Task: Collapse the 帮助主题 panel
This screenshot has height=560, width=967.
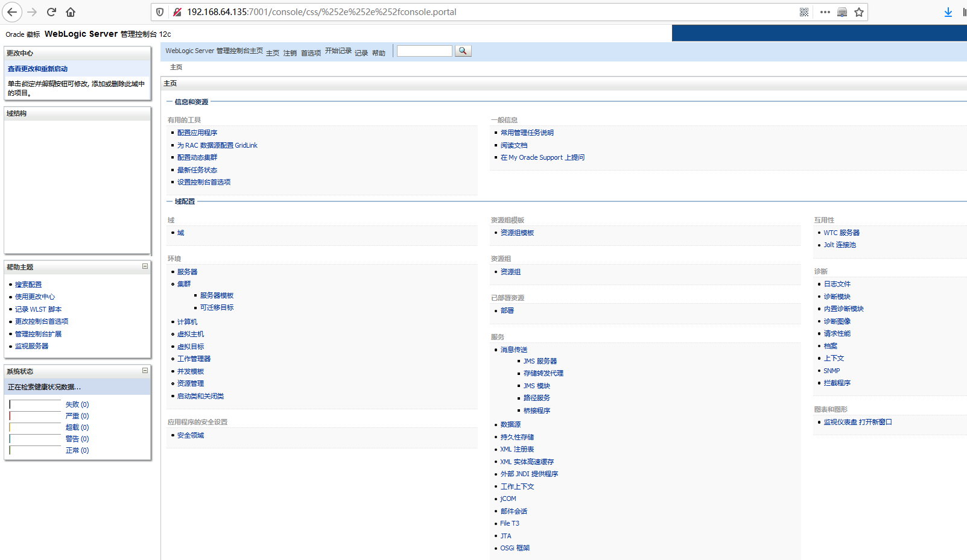Action: tap(145, 266)
